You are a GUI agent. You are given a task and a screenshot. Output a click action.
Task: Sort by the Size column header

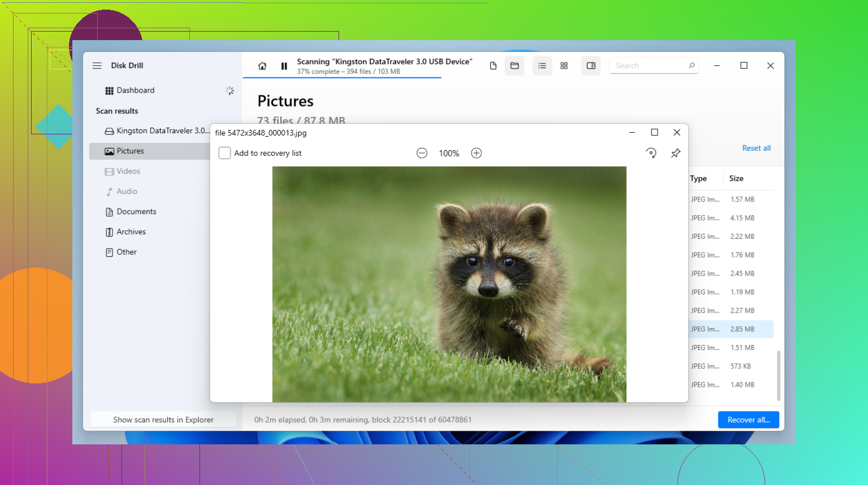[x=736, y=178]
